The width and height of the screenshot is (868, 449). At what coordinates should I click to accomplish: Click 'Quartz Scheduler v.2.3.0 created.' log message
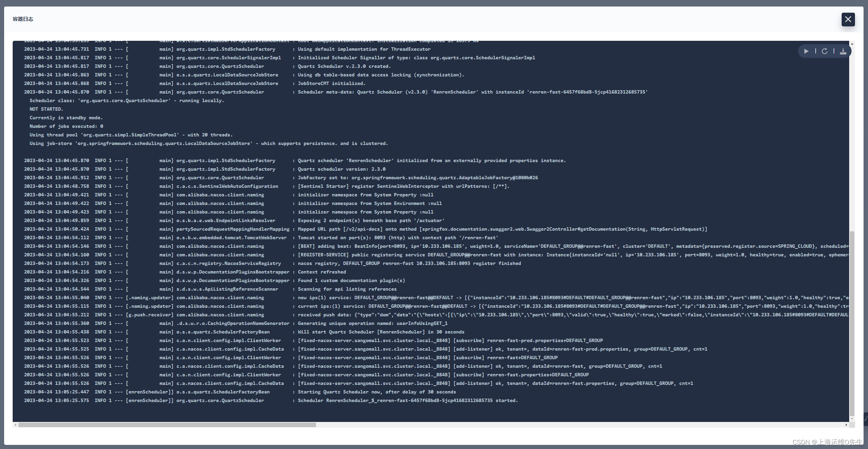pyautogui.click(x=344, y=66)
